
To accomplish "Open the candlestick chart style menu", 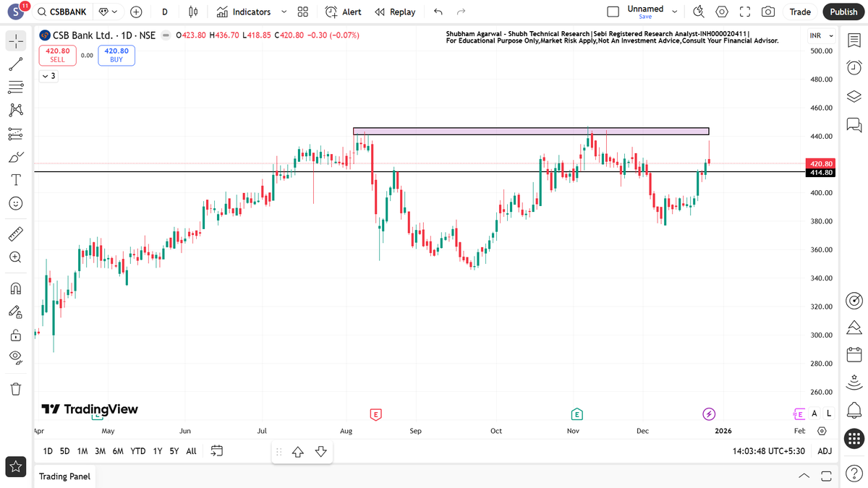I will coord(192,12).
